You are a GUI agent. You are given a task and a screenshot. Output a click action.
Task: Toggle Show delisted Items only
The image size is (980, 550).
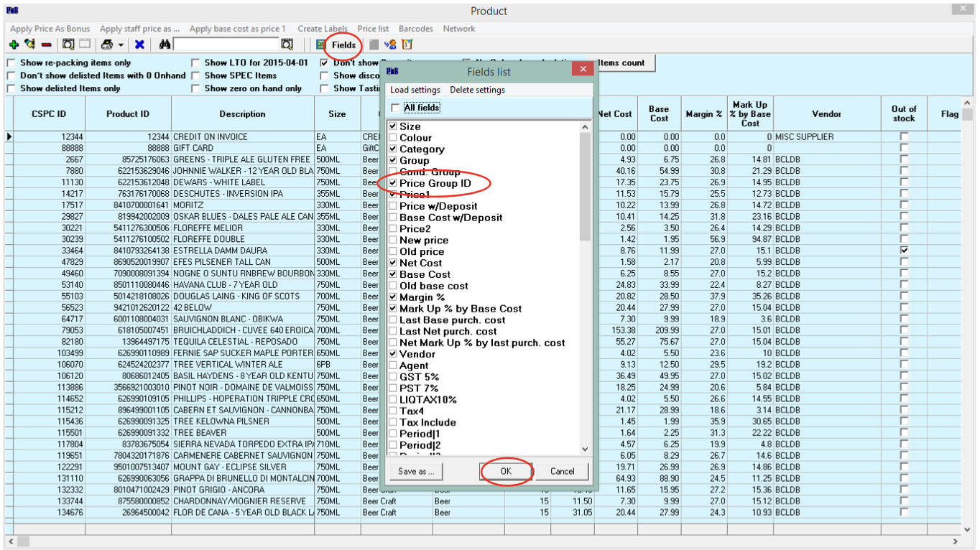(11, 89)
